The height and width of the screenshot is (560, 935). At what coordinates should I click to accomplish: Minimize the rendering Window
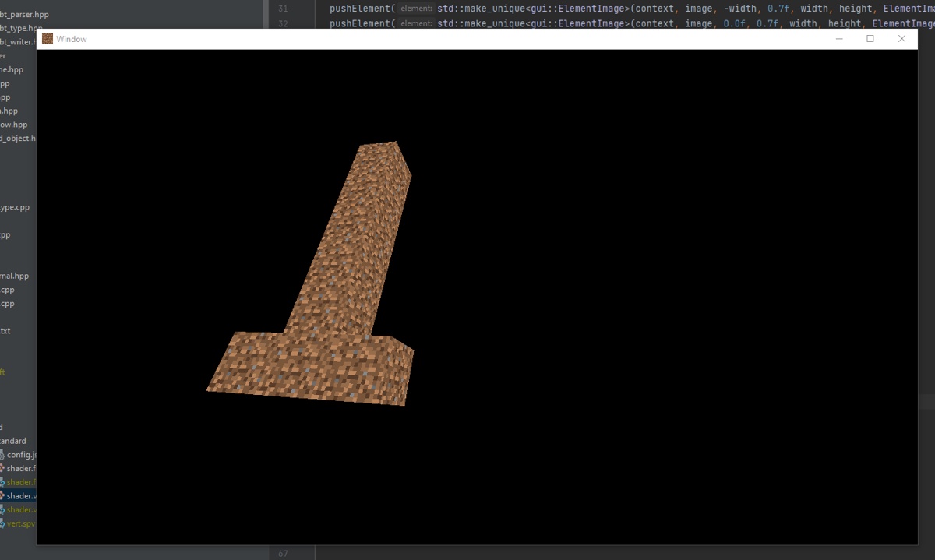pyautogui.click(x=839, y=39)
